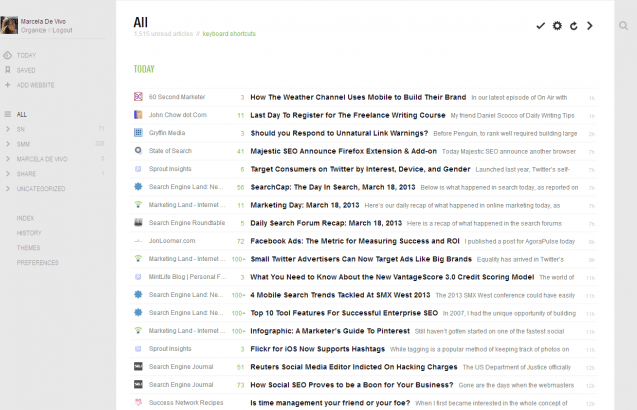Viewport: 637px width, 410px height.
Task: Open the keyboard shortcuts link
Action: [229, 34]
